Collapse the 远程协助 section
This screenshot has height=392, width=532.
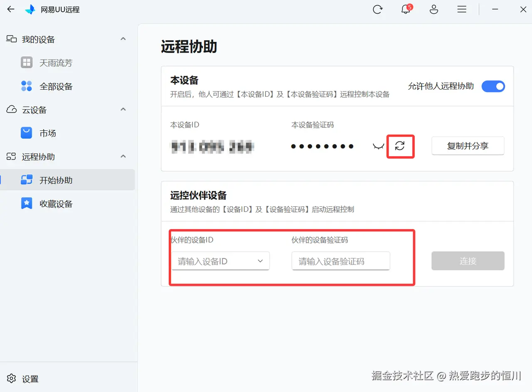click(123, 157)
